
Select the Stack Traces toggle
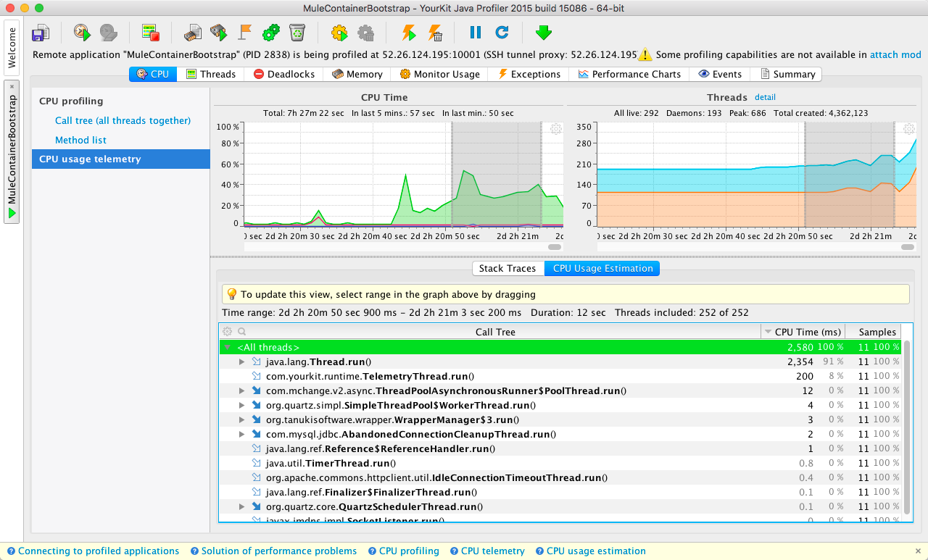tap(507, 268)
